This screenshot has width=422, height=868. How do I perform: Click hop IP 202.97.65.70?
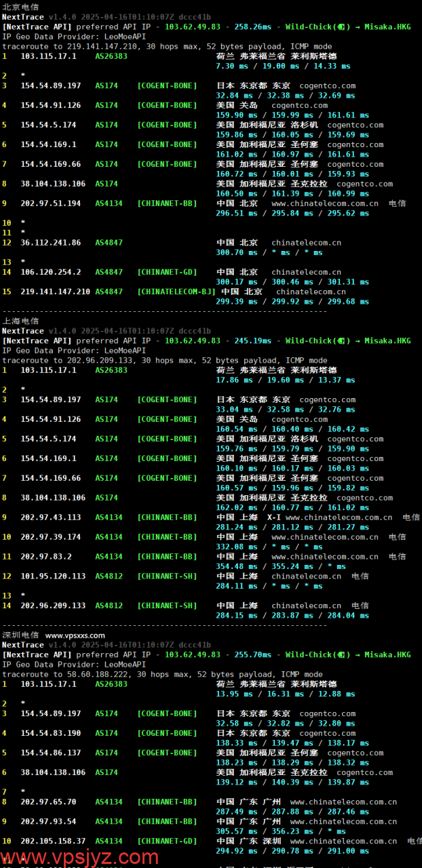48,802
